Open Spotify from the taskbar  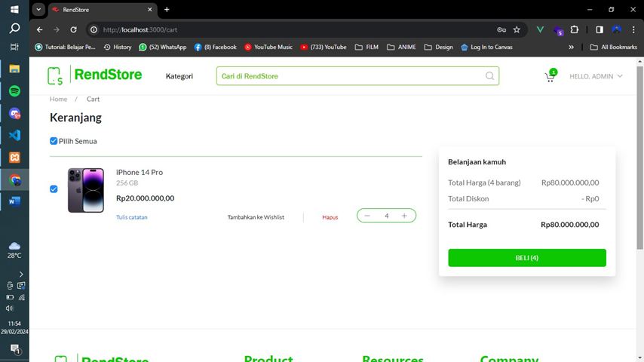[14, 90]
